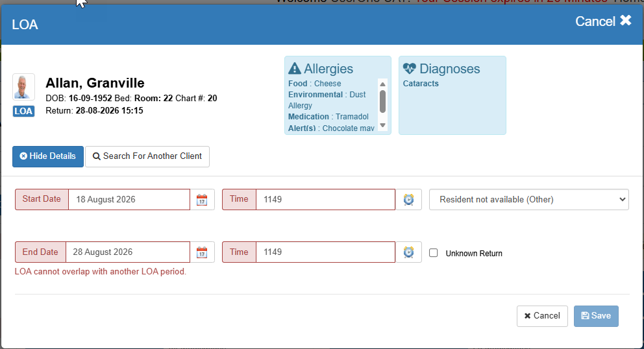This screenshot has height=349, width=644.
Task: Click the DOB 16-09-1952 text
Action: [x=79, y=98]
